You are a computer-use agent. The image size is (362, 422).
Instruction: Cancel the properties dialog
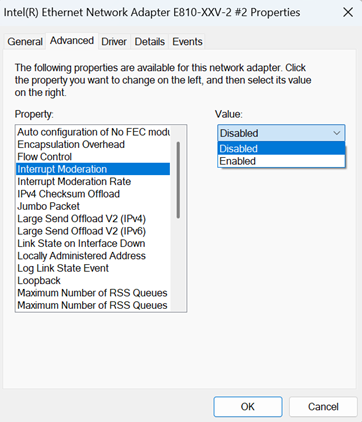click(323, 406)
